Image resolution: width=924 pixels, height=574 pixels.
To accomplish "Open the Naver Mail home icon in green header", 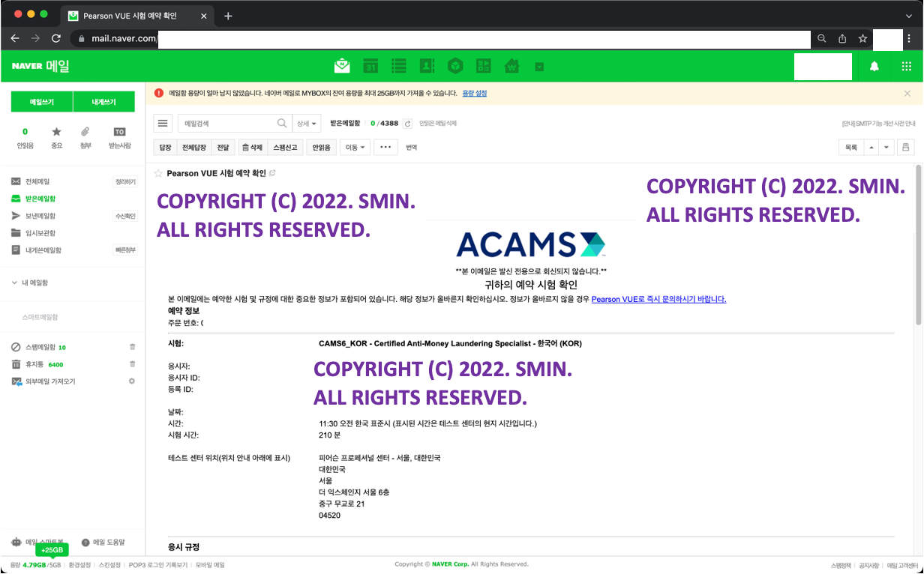I will [x=342, y=66].
